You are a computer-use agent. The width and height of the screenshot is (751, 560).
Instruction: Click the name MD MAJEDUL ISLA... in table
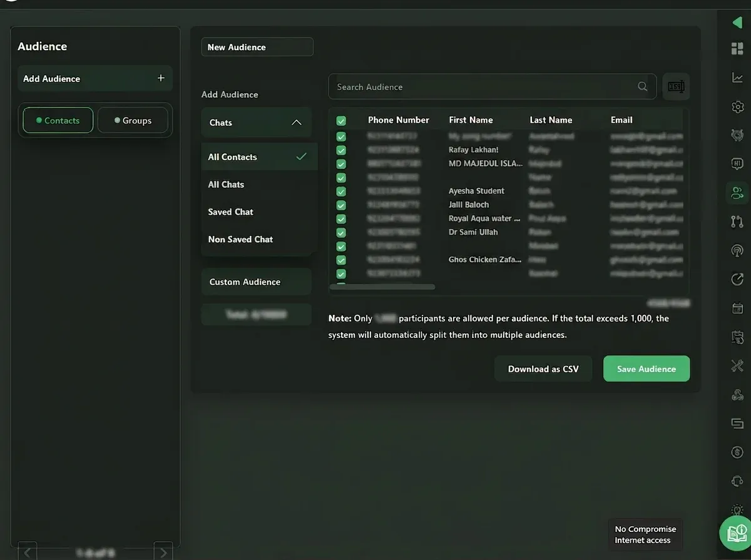(x=486, y=164)
